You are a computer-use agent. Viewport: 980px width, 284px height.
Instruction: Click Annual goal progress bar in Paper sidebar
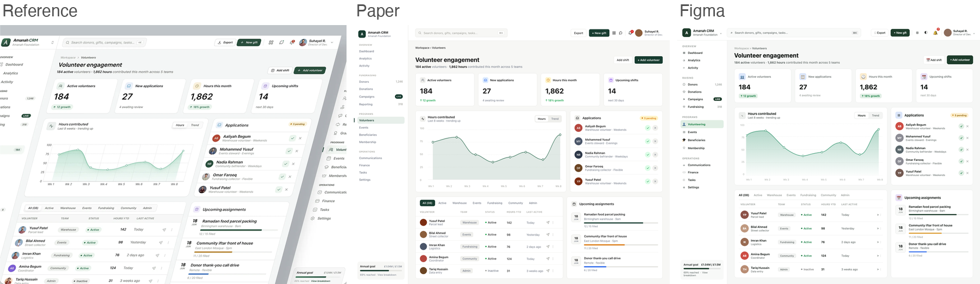(x=381, y=270)
